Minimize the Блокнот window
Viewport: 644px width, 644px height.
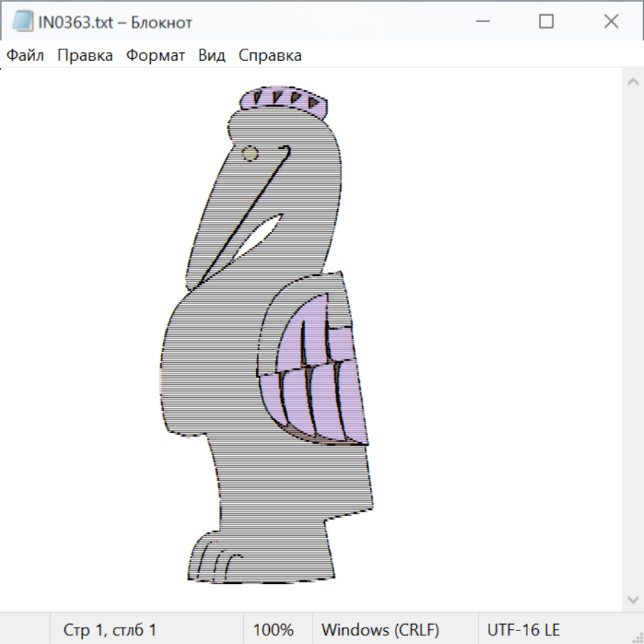pos(482,21)
